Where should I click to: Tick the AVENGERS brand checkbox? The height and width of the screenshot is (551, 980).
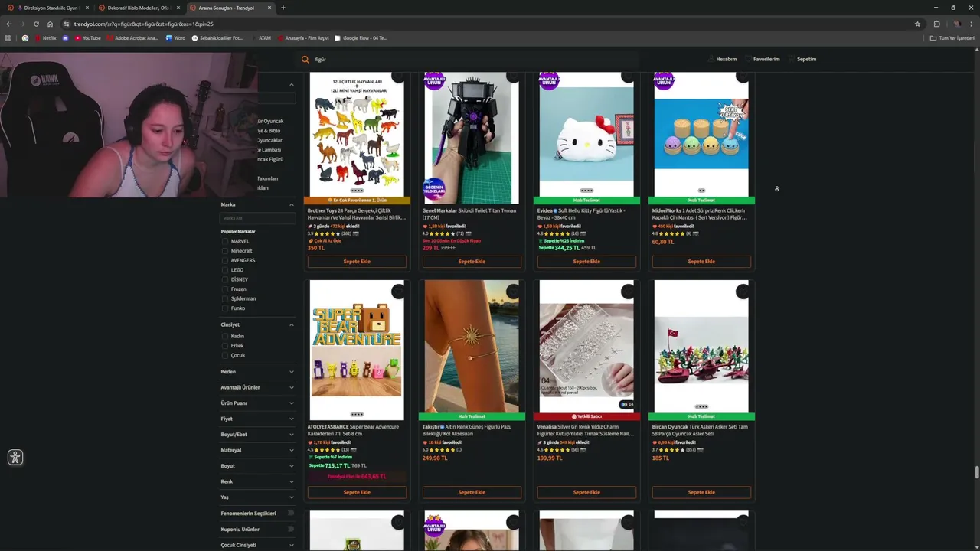[x=225, y=260]
